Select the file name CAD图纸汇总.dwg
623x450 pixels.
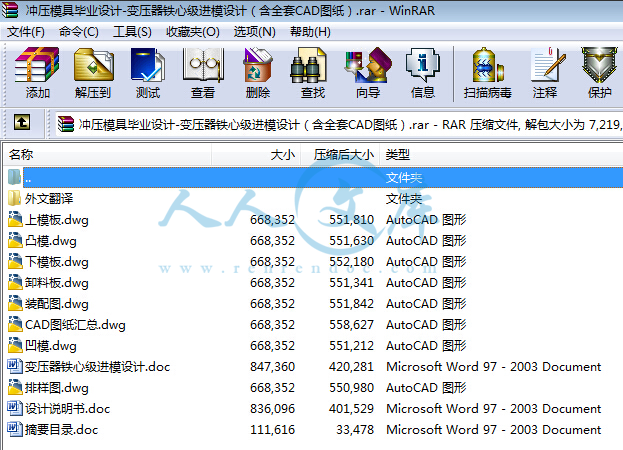click(x=75, y=325)
